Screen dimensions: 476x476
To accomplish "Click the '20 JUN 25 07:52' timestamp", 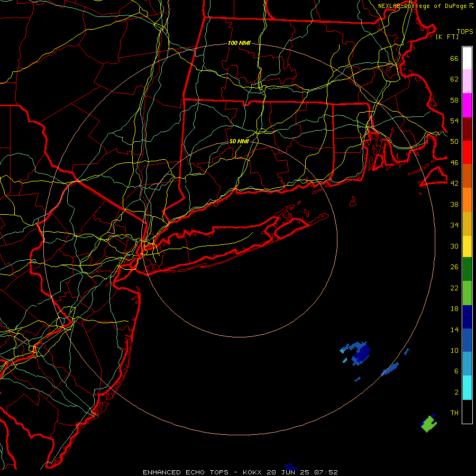I will pyautogui.click(x=302, y=472).
